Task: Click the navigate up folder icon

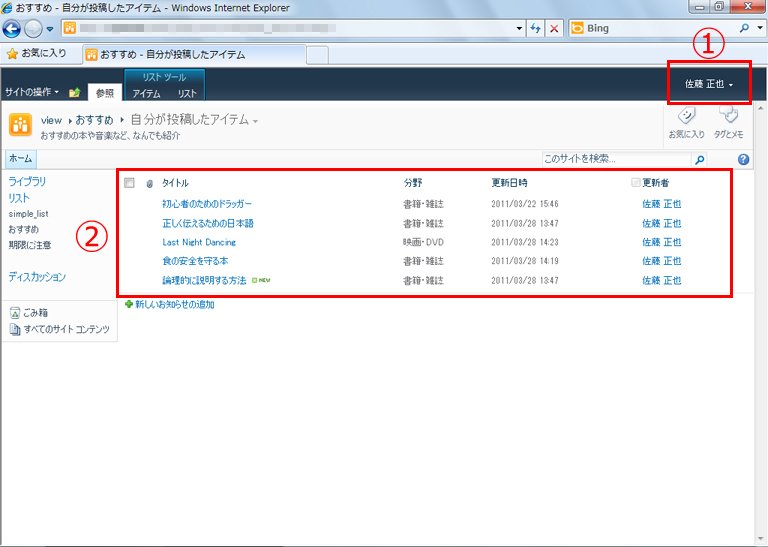Action: (74, 92)
